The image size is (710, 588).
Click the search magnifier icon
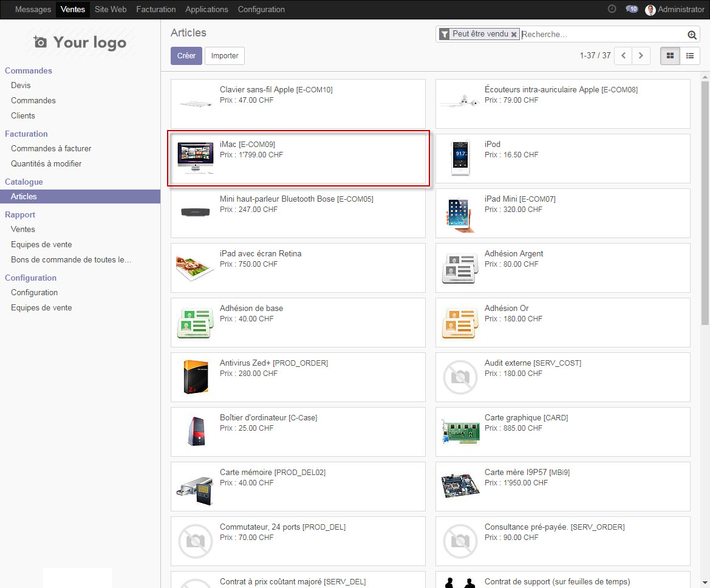pyautogui.click(x=692, y=35)
